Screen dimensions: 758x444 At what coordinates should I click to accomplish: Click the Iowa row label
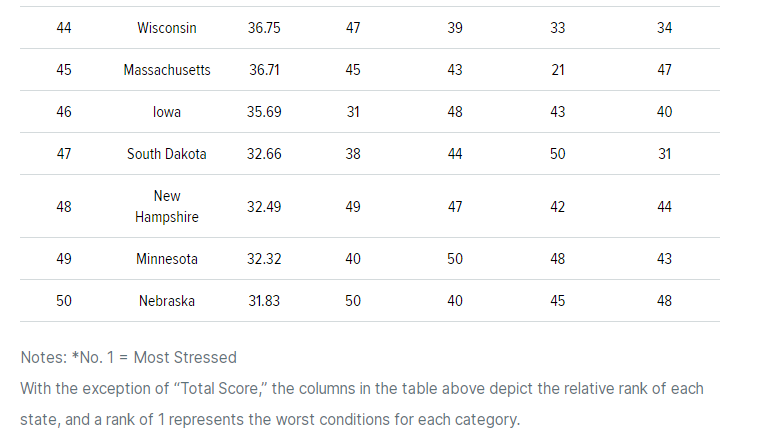coord(167,112)
